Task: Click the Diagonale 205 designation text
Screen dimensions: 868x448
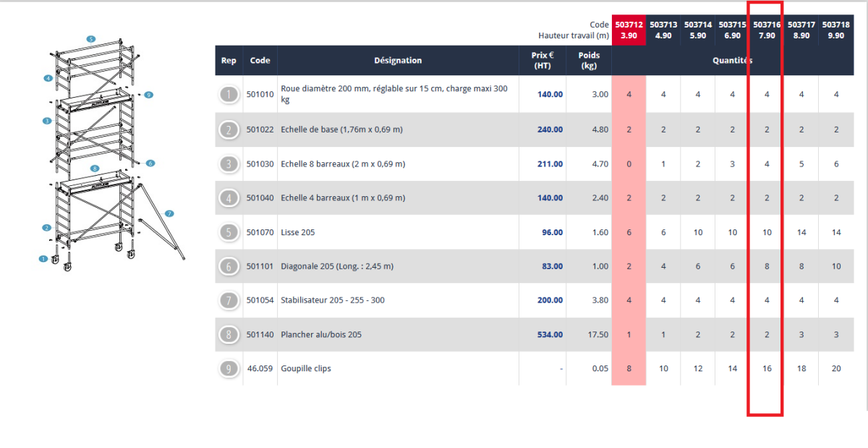Action: coord(337,266)
